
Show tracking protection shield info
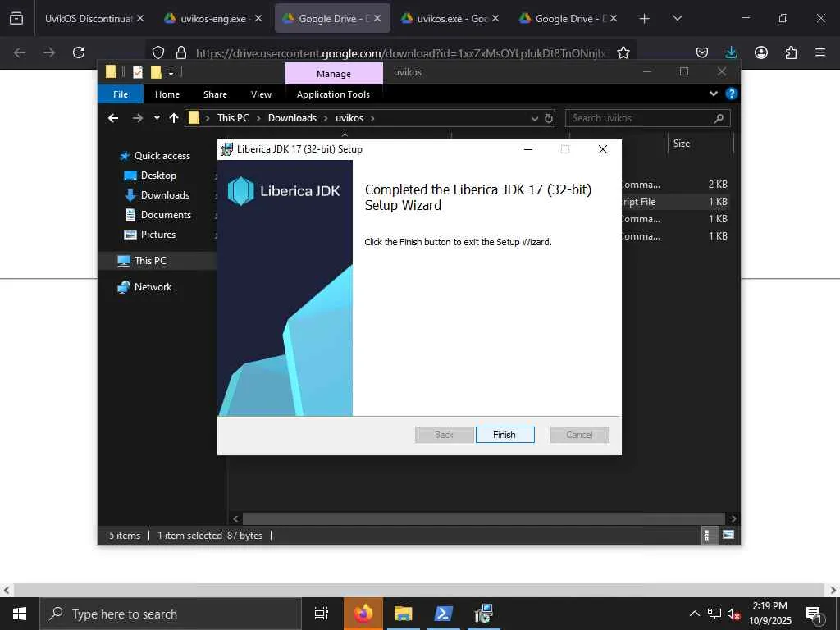(x=158, y=52)
